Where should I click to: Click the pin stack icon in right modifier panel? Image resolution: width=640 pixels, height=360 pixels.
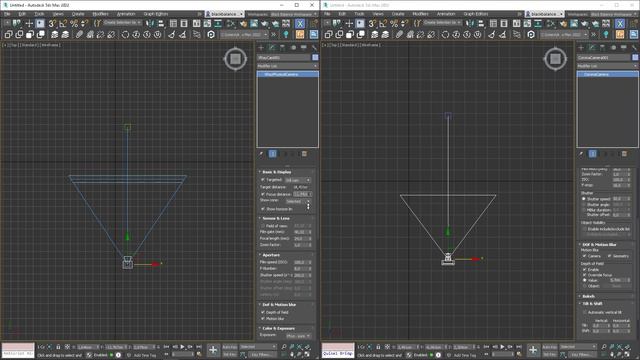pyautogui.click(x=581, y=154)
